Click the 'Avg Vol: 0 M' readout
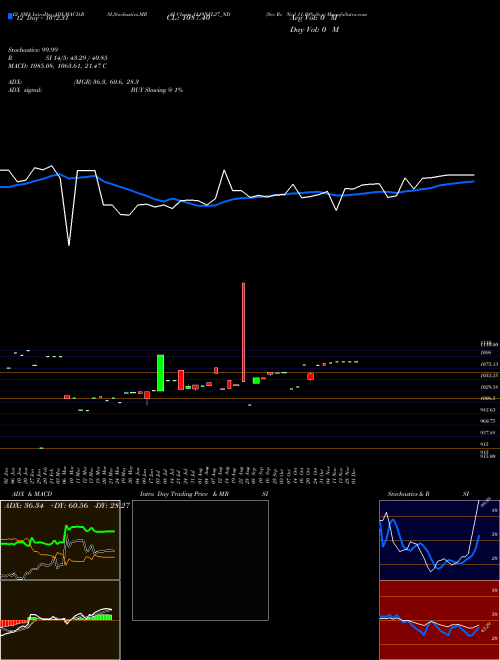This screenshot has width=500, height=660. point(314,18)
